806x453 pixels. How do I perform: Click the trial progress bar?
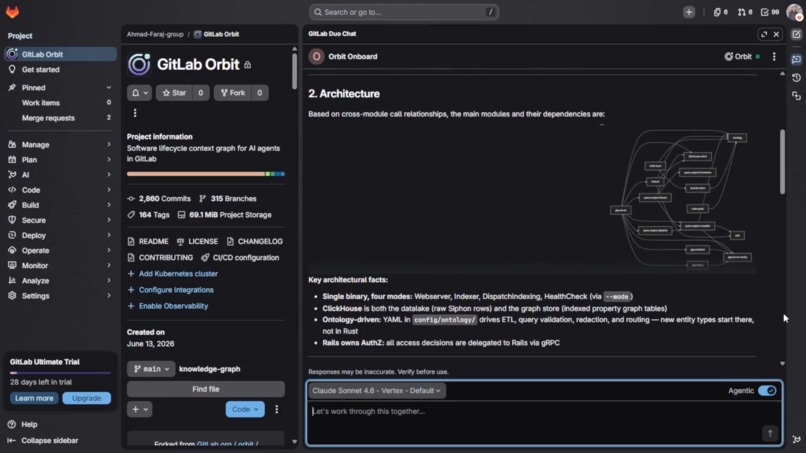[60, 372]
